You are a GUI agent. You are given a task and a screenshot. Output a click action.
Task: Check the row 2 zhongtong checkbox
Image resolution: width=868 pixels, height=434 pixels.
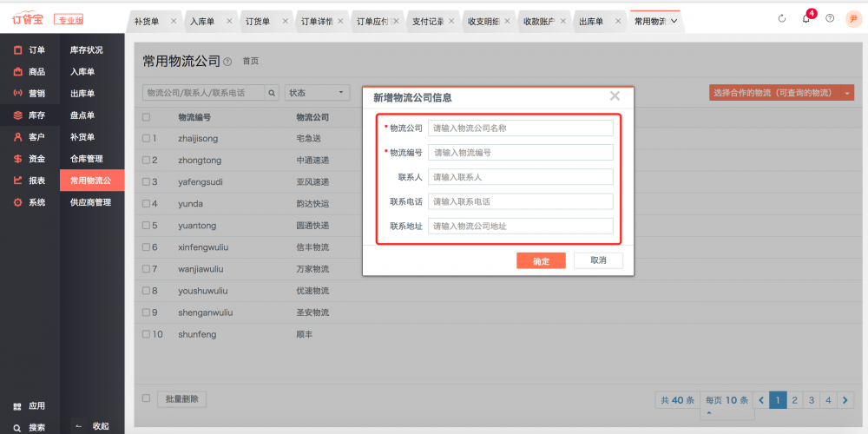tap(146, 160)
